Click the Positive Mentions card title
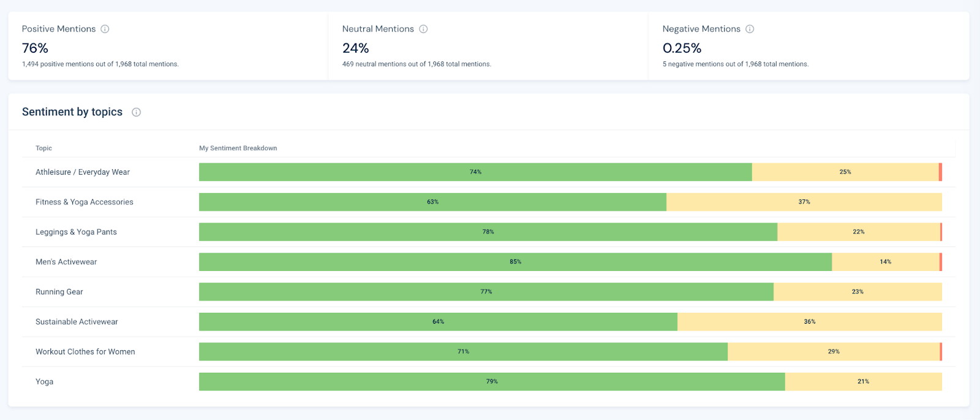 pyautogui.click(x=59, y=29)
